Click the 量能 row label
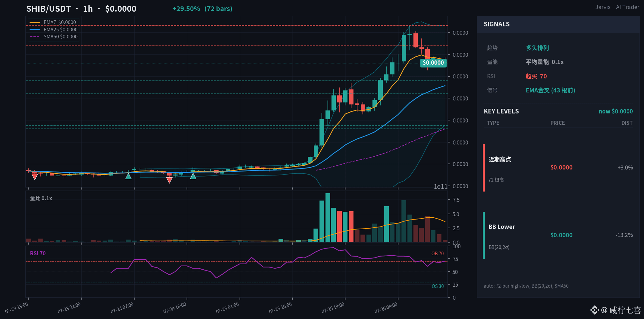 (492, 62)
